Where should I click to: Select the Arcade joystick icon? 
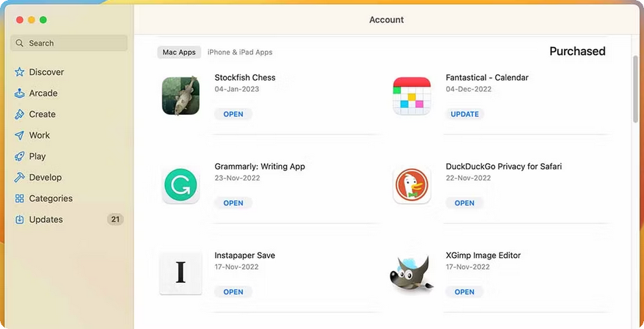[x=19, y=93]
